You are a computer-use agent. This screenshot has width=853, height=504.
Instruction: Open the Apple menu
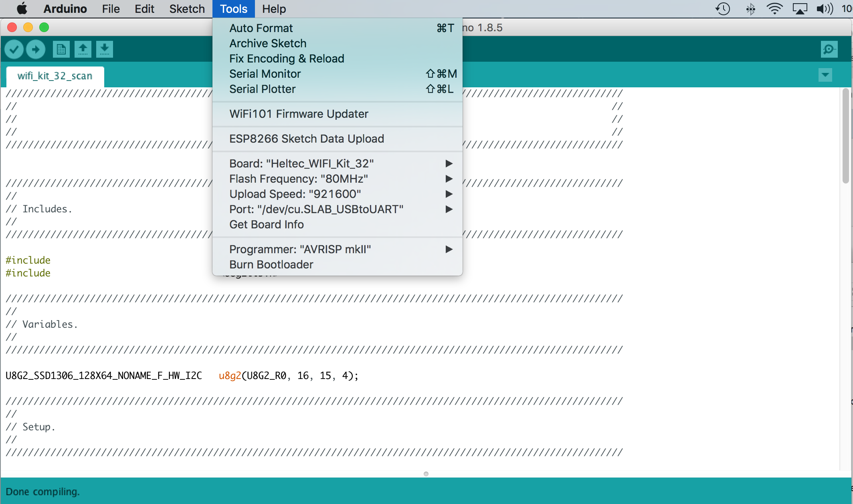coord(22,9)
